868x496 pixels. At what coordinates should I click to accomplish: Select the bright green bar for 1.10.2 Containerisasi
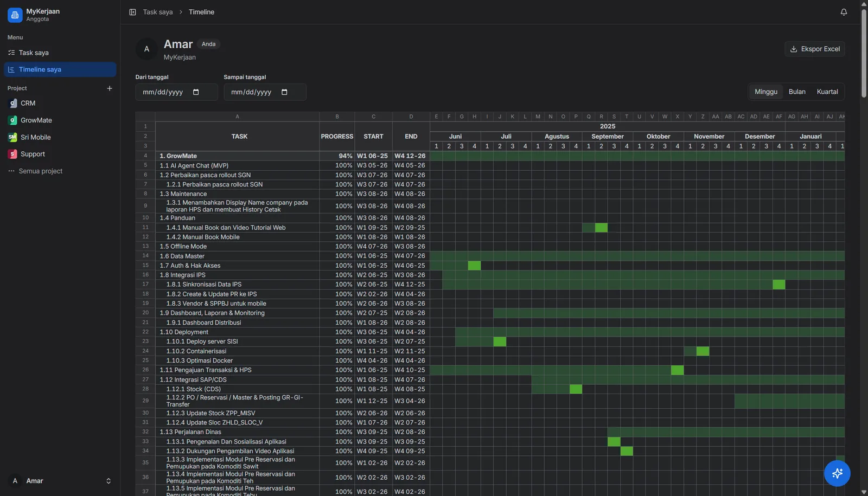[703, 351]
